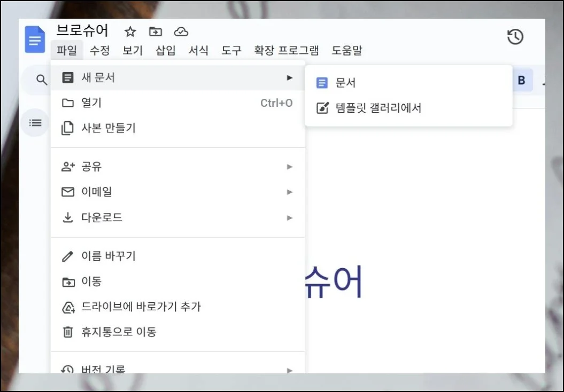Open the in-document search icon
This screenshot has width=564, height=392.
click(x=41, y=79)
